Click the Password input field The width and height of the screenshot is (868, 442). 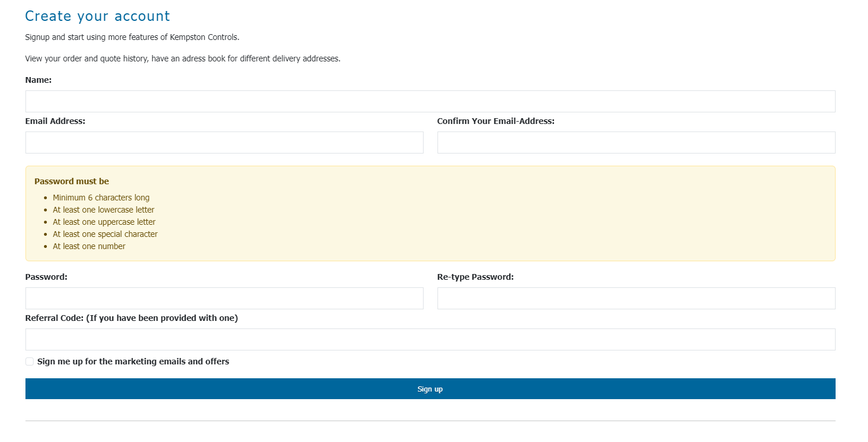pyautogui.click(x=225, y=298)
